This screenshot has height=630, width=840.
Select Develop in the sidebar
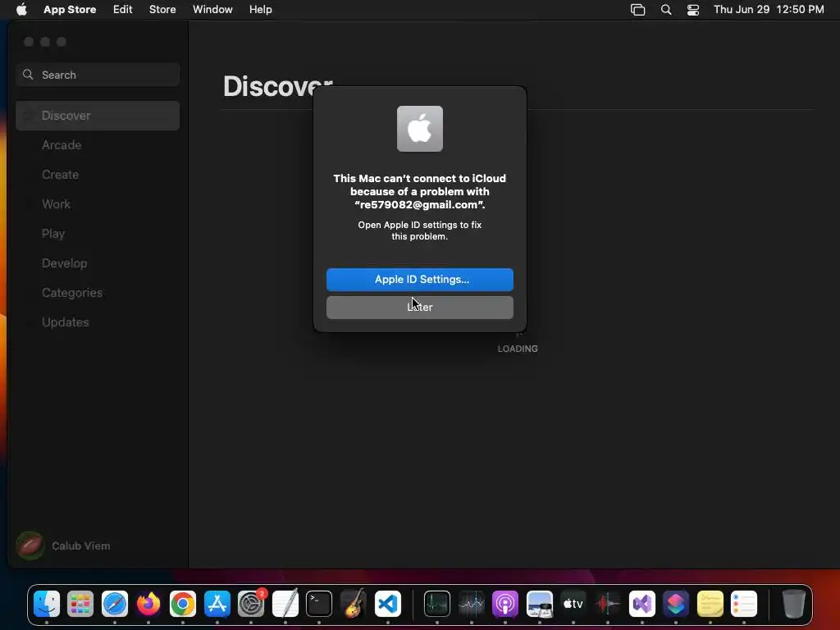tap(98, 263)
